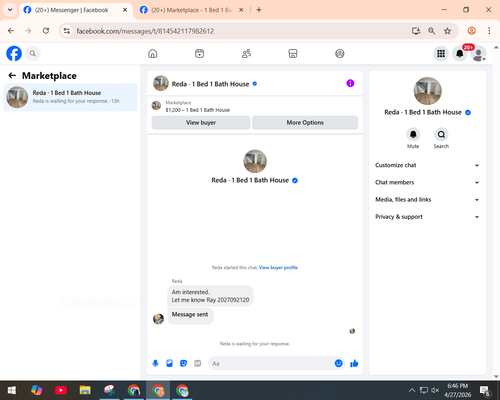The width and height of the screenshot is (500, 400).
Task: Click the sender avatar next to Message sent
Action: click(x=158, y=319)
